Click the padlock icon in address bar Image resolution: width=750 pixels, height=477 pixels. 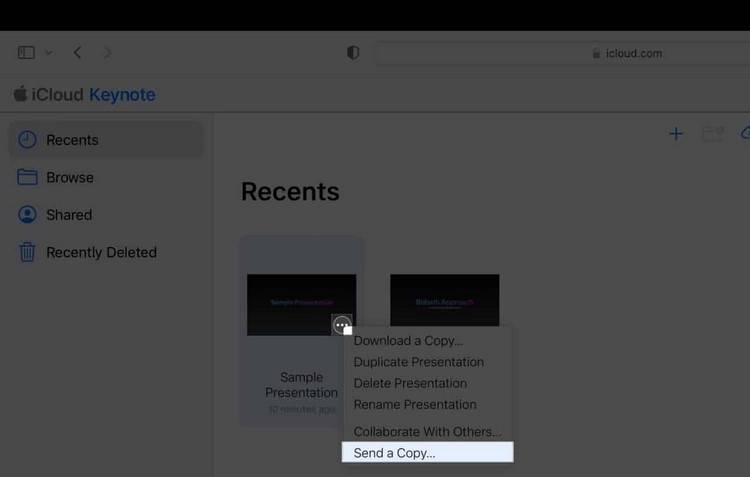(596, 53)
